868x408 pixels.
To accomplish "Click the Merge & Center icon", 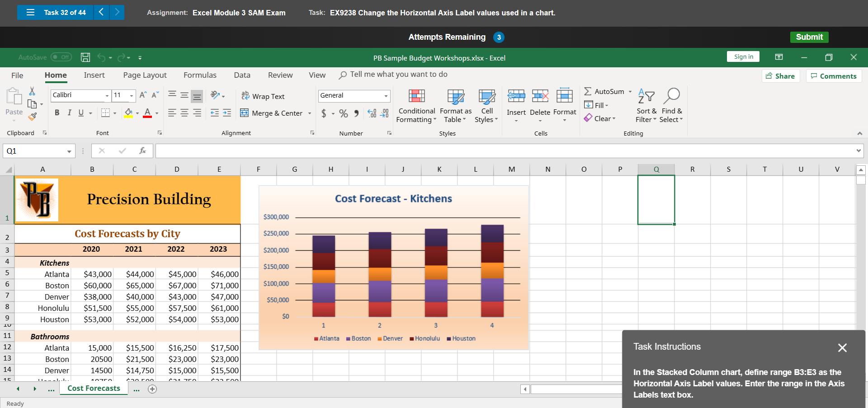I will click(x=245, y=113).
